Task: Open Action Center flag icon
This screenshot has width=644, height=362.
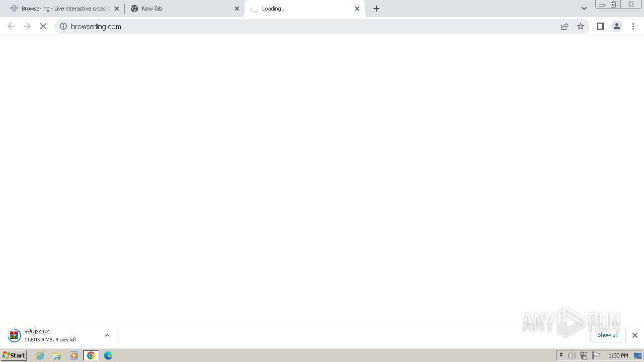Action: tap(596, 355)
